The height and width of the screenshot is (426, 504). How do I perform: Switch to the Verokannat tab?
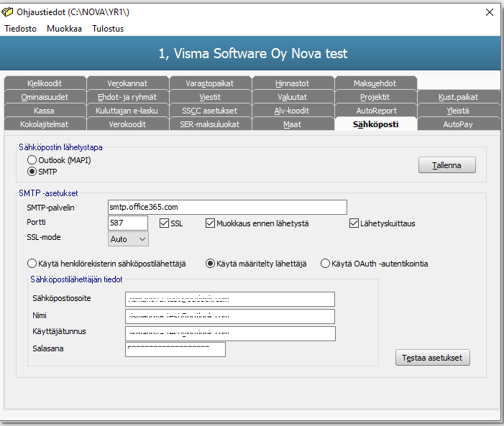[x=127, y=83]
